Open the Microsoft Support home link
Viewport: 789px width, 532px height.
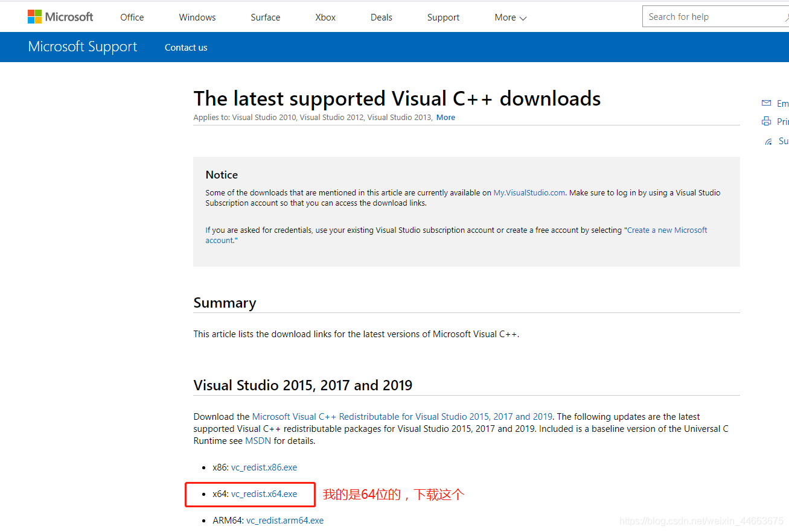(x=83, y=47)
